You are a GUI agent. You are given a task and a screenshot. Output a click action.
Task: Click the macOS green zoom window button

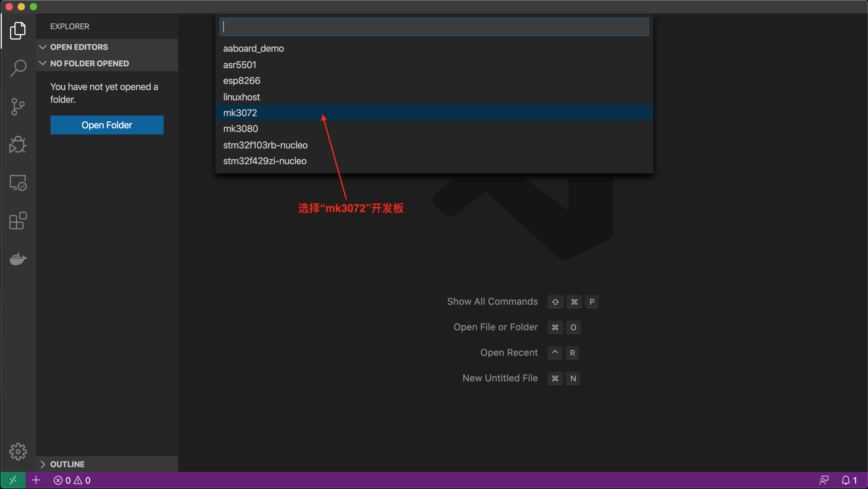click(x=33, y=6)
